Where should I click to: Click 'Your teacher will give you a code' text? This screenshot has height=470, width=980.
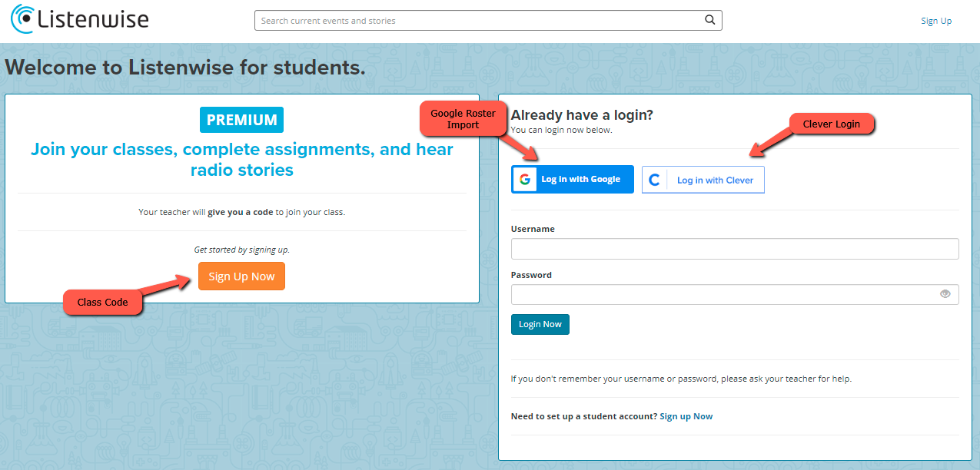pos(242,212)
